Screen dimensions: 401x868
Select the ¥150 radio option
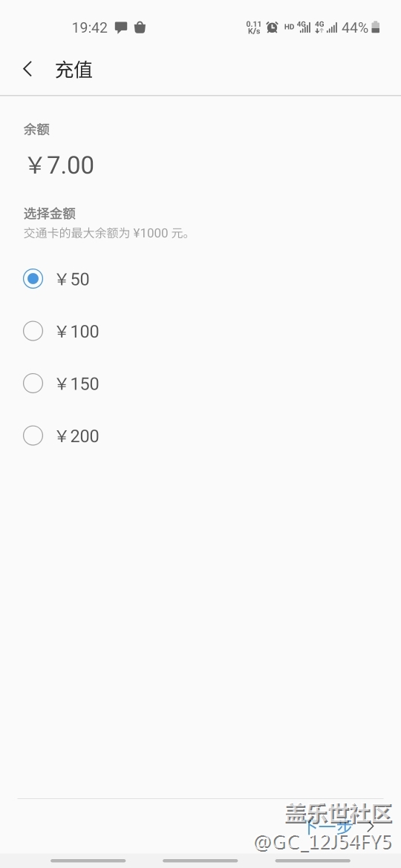33,383
